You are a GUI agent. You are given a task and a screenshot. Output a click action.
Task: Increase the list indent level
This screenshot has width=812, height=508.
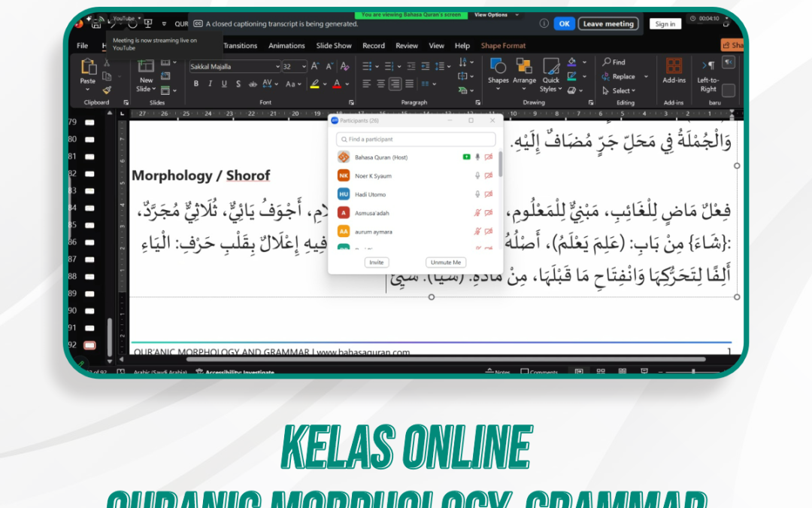point(426,66)
